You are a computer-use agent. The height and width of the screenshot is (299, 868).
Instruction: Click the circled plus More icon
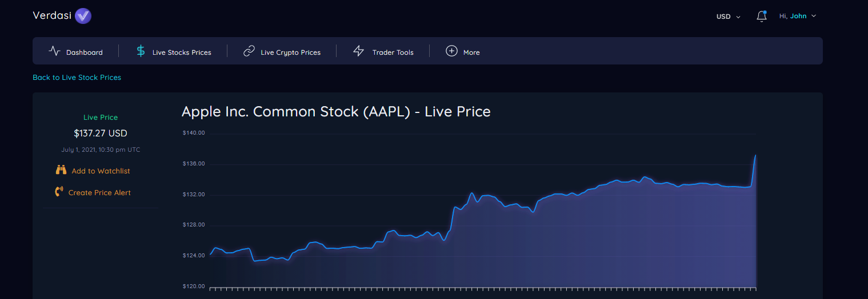pyautogui.click(x=451, y=51)
